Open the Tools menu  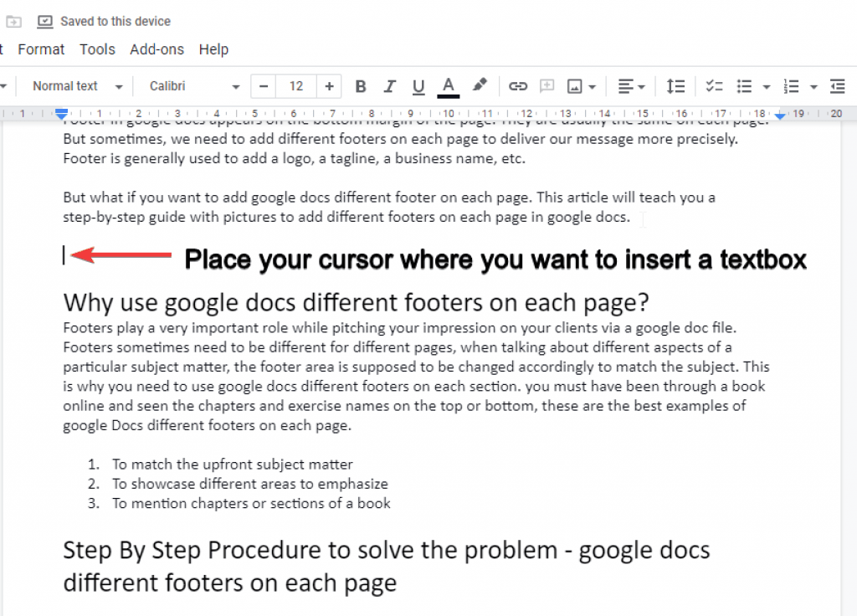click(97, 49)
